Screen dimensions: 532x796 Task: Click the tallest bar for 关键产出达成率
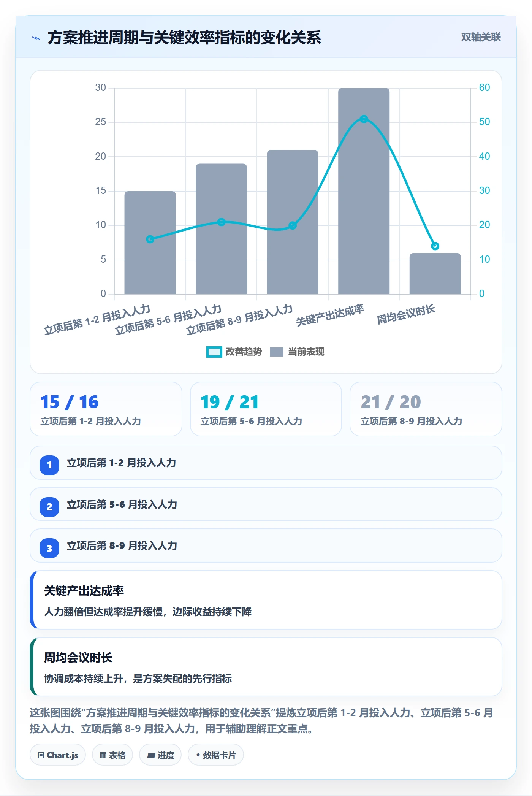pos(364,191)
